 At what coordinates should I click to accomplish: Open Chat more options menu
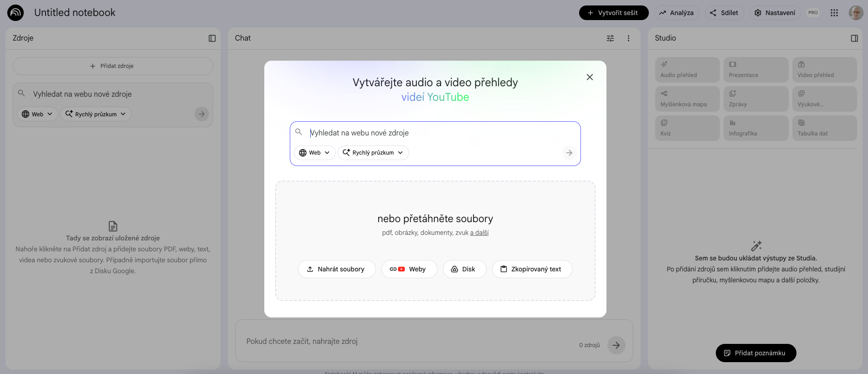628,38
